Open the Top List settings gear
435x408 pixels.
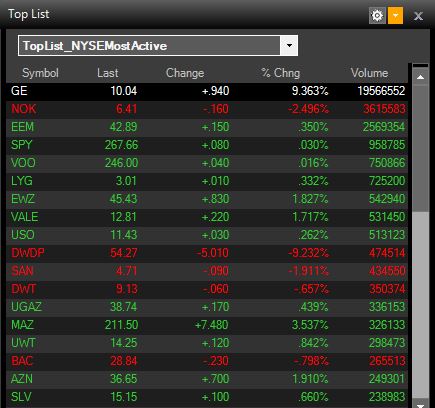pyautogui.click(x=377, y=16)
